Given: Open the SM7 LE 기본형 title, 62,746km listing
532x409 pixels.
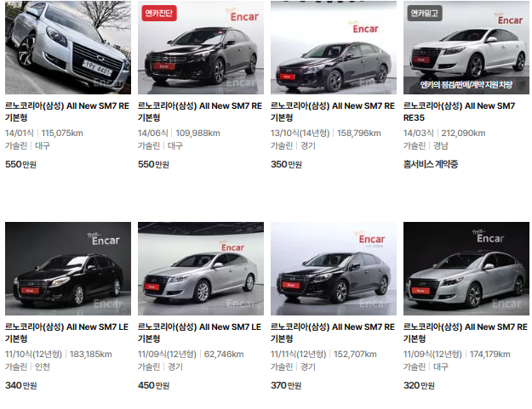Looking at the screenshot, I should tap(199, 332).
